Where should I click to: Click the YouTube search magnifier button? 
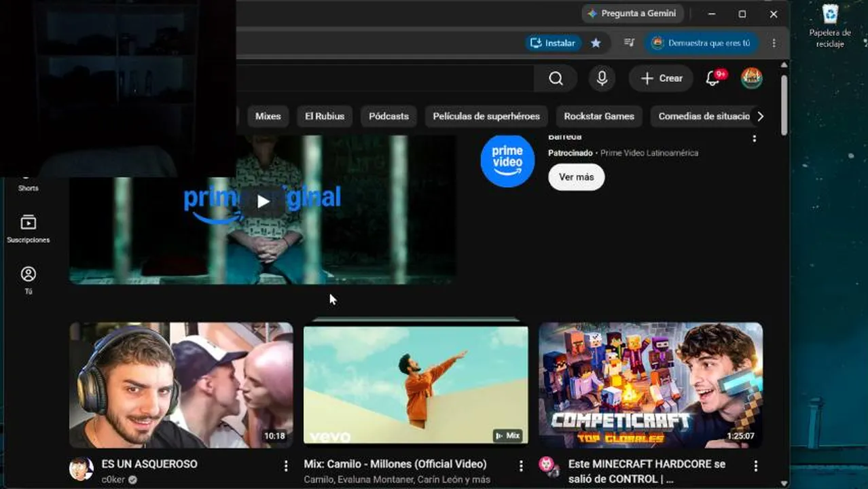pos(556,78)
